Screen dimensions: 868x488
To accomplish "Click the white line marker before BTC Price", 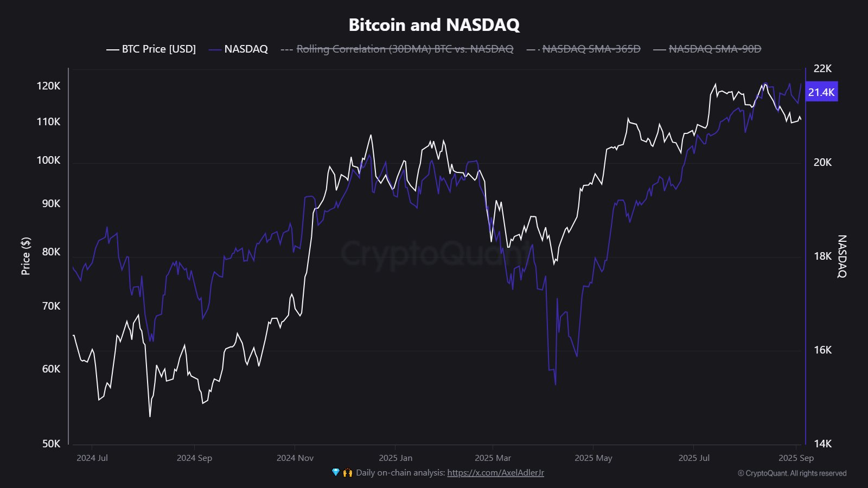I will (x=112, y=50).
